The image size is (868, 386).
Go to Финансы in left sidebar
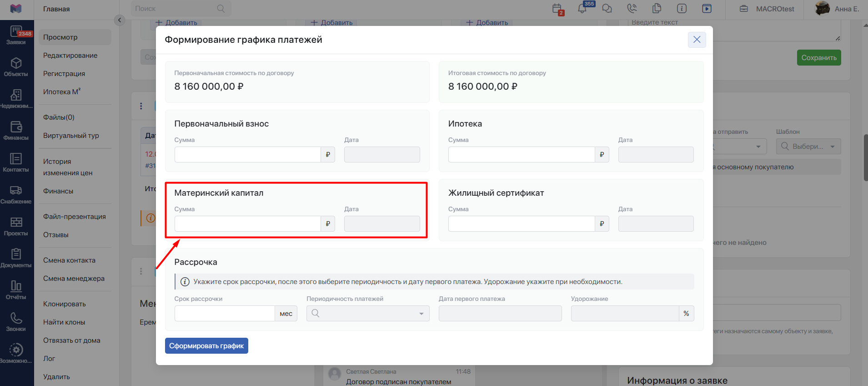click(16, 131)
